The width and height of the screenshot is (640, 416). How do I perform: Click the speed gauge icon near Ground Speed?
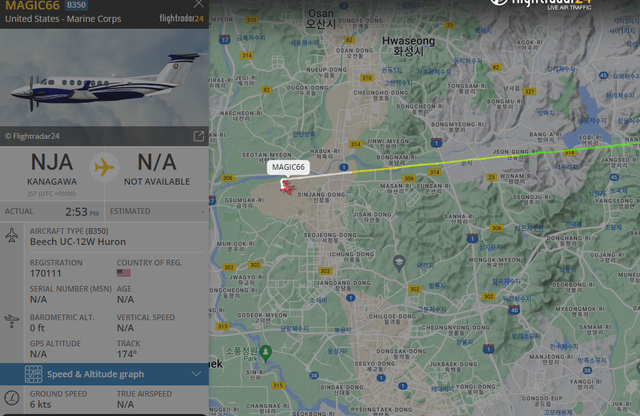click(x=12, y=398)
